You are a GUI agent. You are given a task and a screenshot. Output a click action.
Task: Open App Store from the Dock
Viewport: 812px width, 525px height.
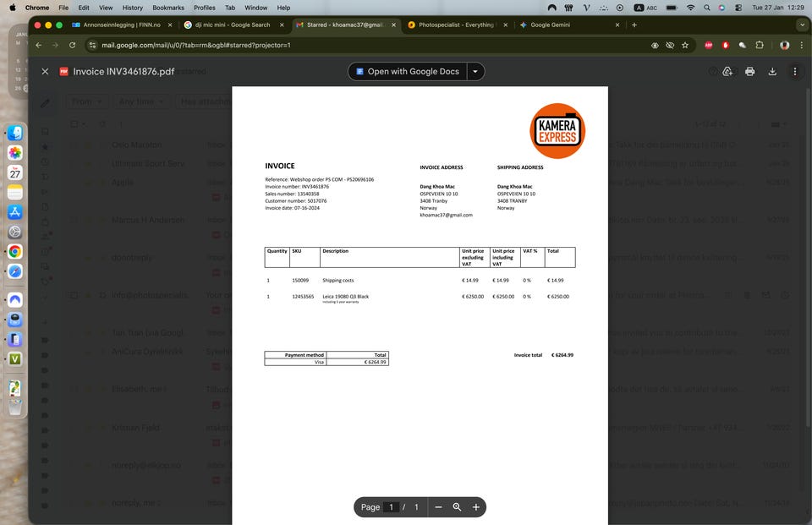(x=15, y=211)
